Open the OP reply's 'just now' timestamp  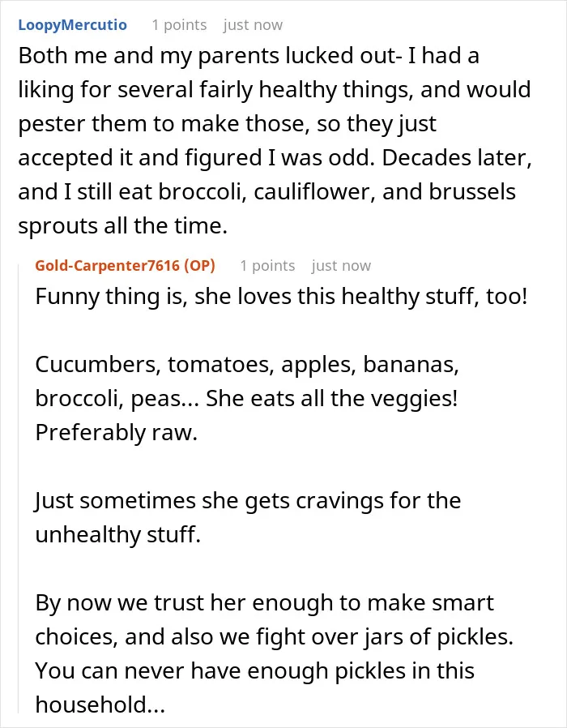pyautogui.click(x=341, y=266)
